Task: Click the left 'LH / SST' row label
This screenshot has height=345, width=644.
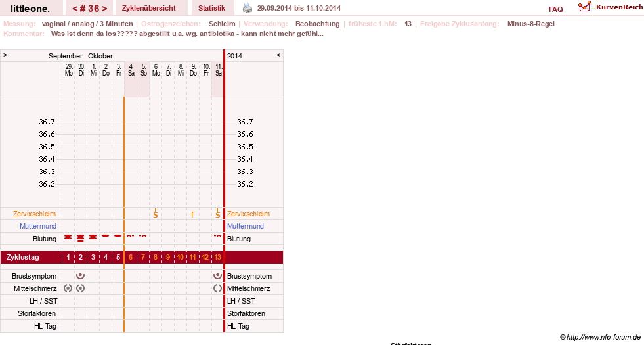Action: click(x=43, y=301)
